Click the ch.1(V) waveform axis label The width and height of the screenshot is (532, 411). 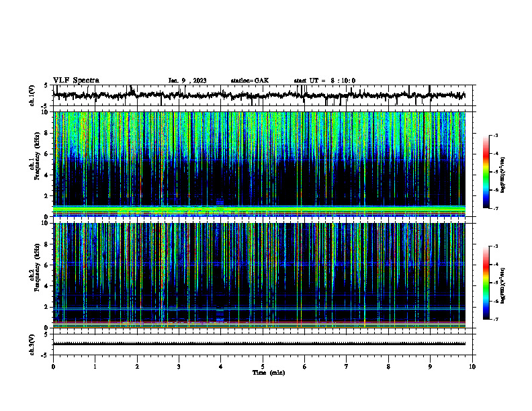[32, 95]
